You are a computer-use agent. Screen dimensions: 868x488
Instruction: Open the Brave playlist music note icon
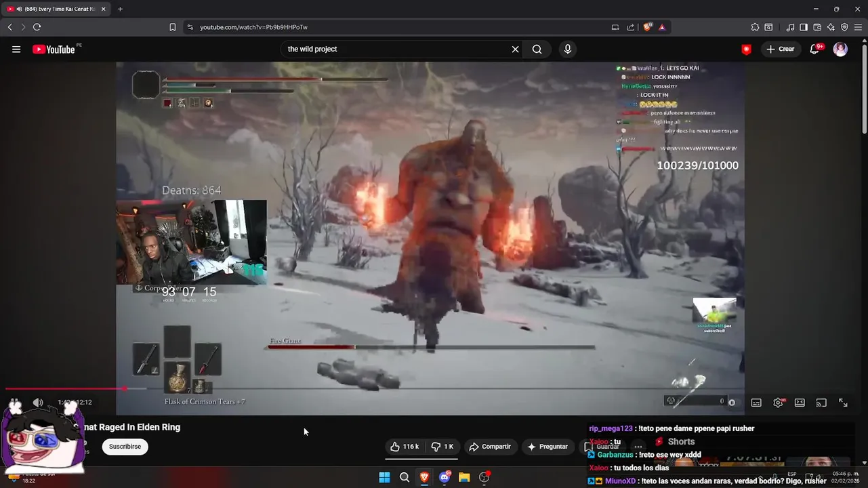pos(790,27)
